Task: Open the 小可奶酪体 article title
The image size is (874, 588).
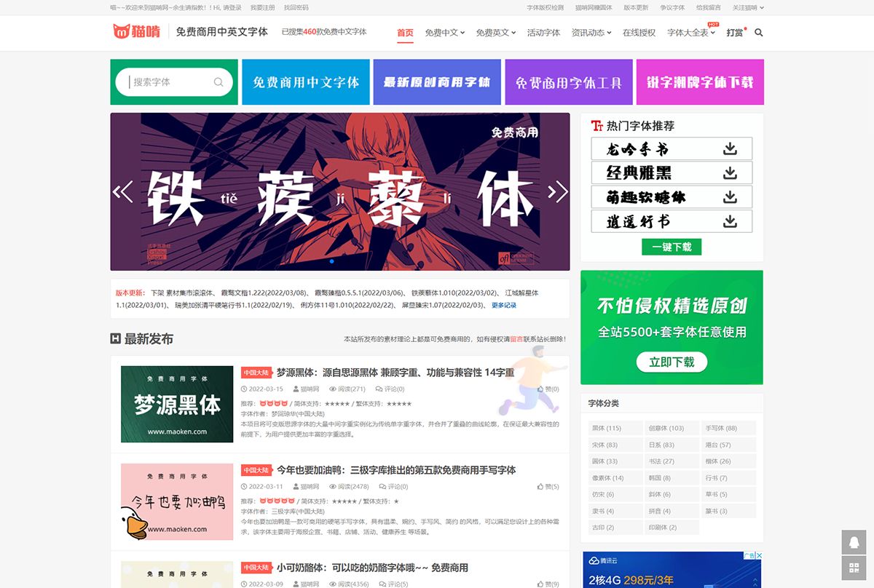Action: click(x=372, y=568)
